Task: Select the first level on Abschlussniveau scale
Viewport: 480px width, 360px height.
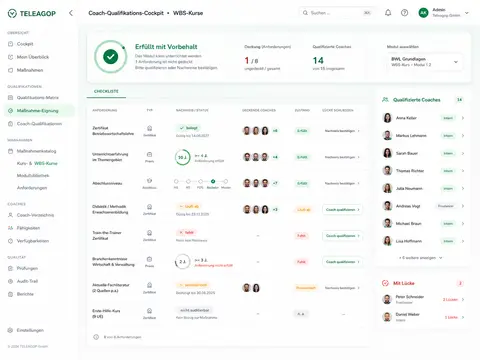Action: [176, 181]
